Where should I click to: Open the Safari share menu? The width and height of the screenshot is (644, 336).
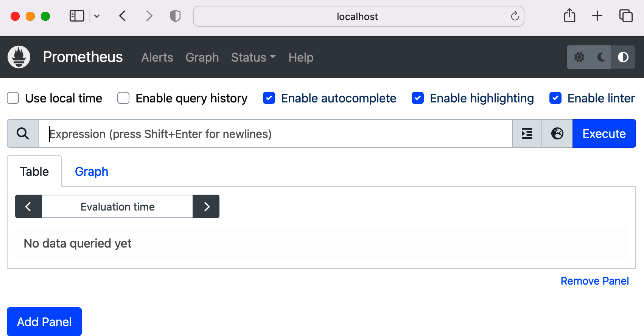point(569,15)
